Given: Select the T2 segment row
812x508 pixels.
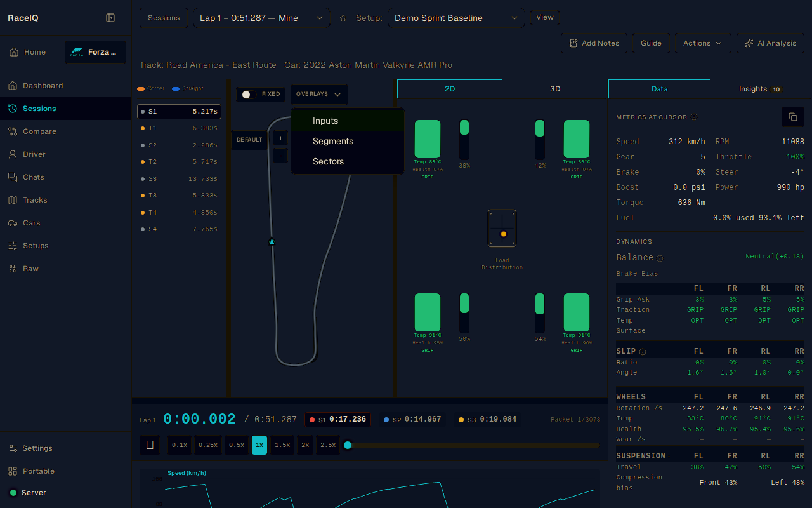Looking at the screenshot, I should tap(180, 162).
